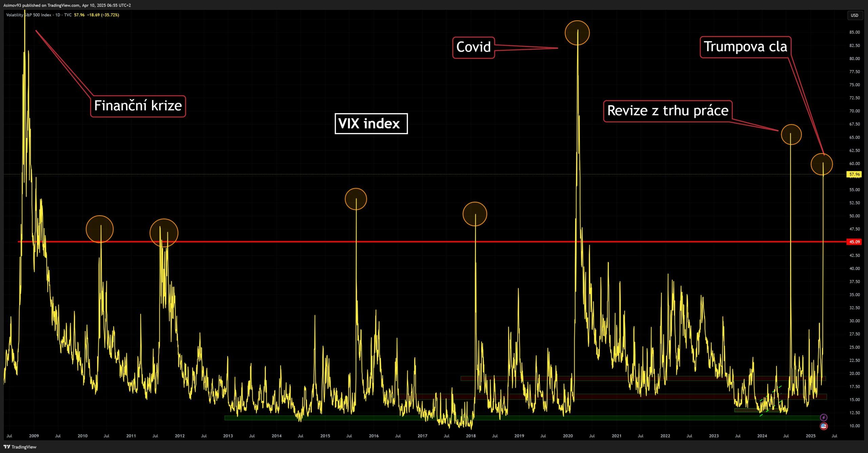
Task: Click the US flag economic event icon
Action: (824, 426)
